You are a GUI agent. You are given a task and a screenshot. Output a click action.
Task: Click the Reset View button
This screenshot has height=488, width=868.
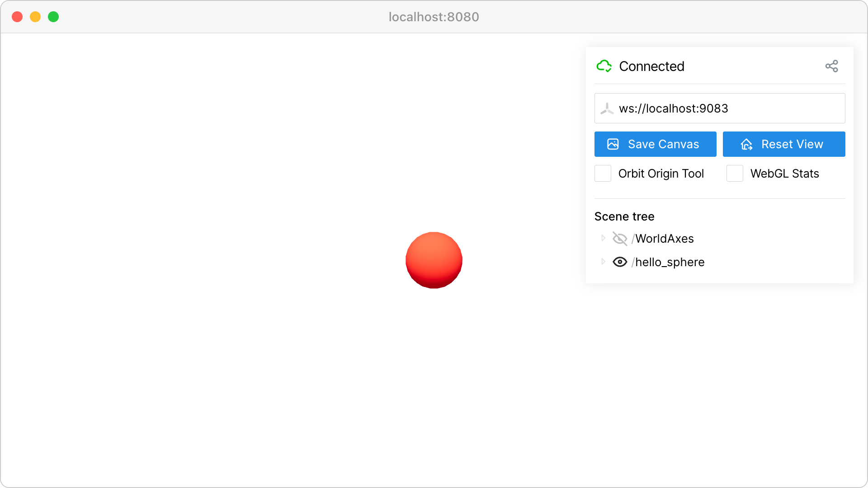(x=784, y=144)
